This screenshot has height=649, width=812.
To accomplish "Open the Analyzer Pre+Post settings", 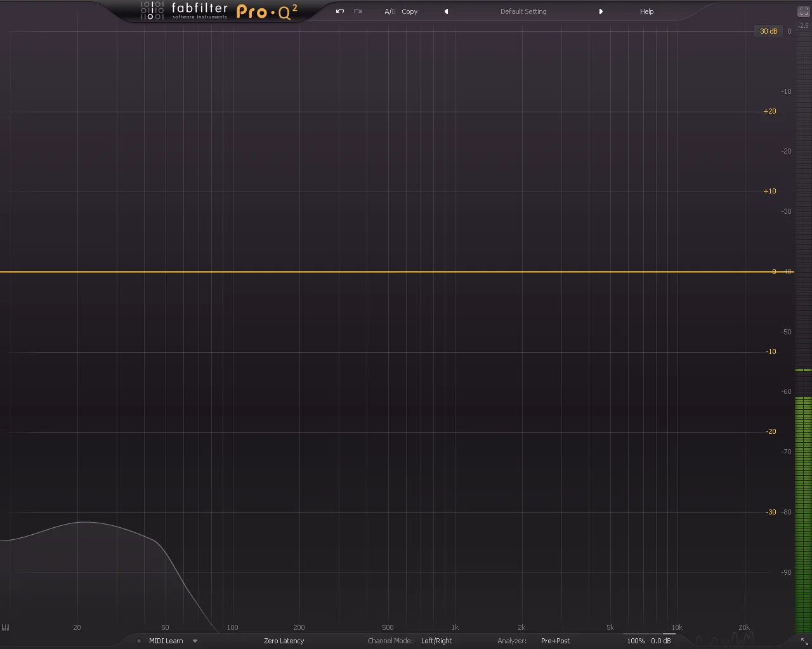I will tap(555, 641).
